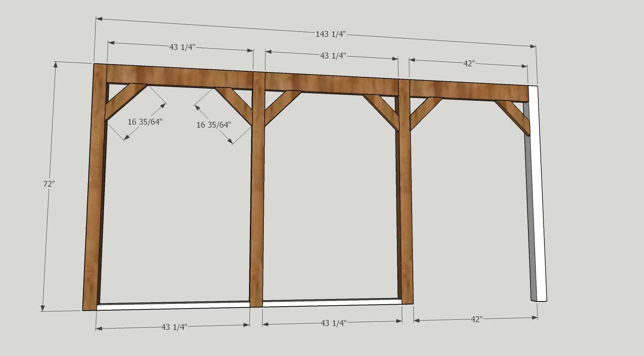The height and width of the screenshot is (356, 644).
Task: Select the diagonal brace beside the white post
Action: click(x=512, y=118)
